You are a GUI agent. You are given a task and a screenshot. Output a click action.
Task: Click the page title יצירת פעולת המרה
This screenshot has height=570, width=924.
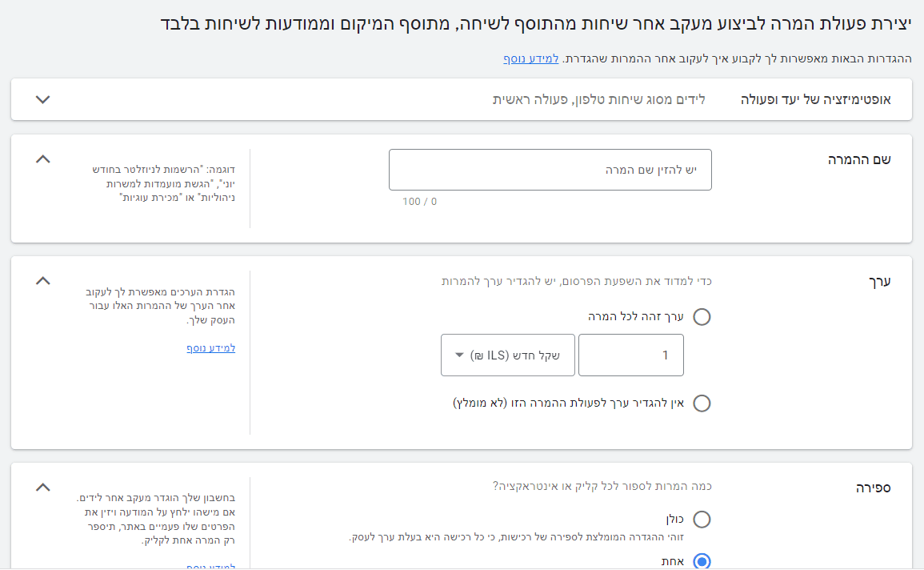coord(536,23)
